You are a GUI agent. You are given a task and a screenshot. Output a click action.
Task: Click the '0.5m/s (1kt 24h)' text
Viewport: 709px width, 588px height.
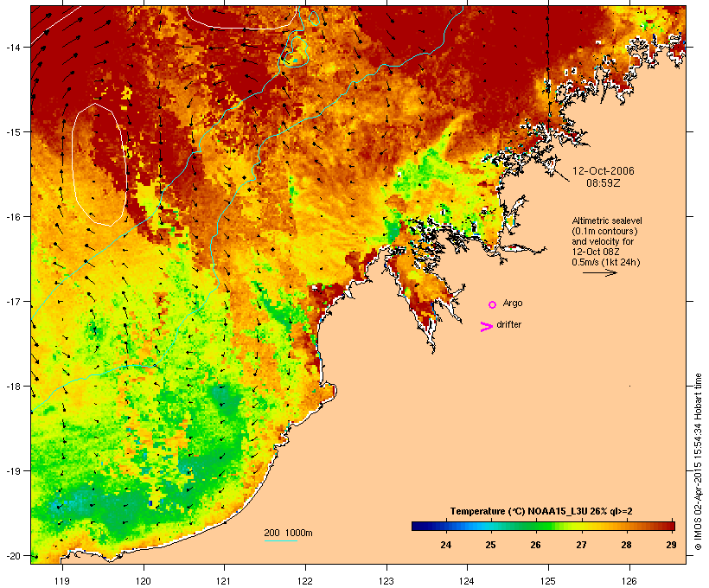(x=606, y=262)
